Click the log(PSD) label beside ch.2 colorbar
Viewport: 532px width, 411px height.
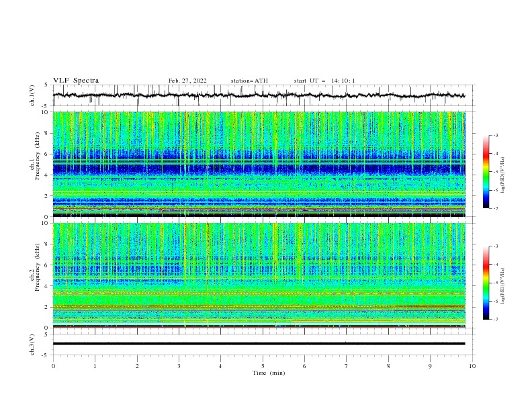(x=503, y=285)
